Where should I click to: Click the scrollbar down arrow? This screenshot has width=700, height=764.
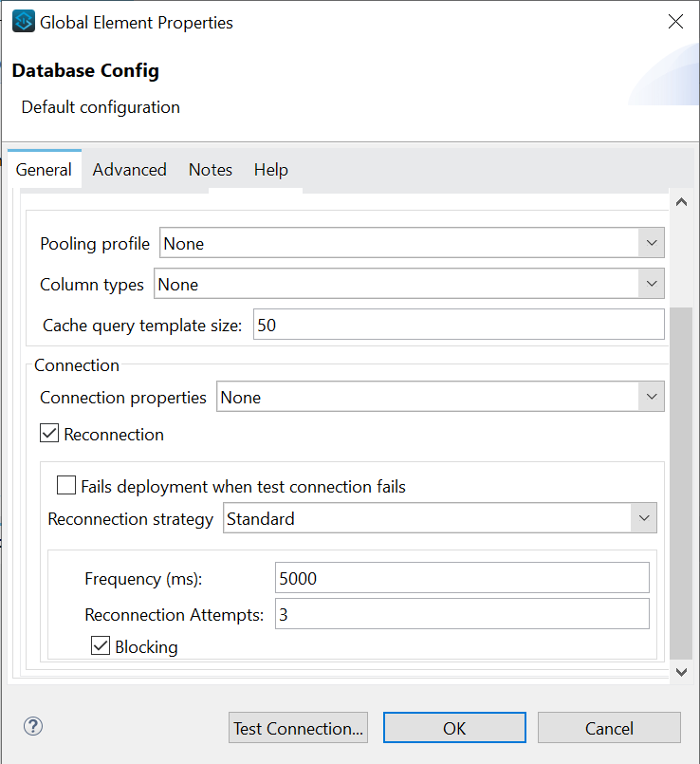tap(681, 671)
